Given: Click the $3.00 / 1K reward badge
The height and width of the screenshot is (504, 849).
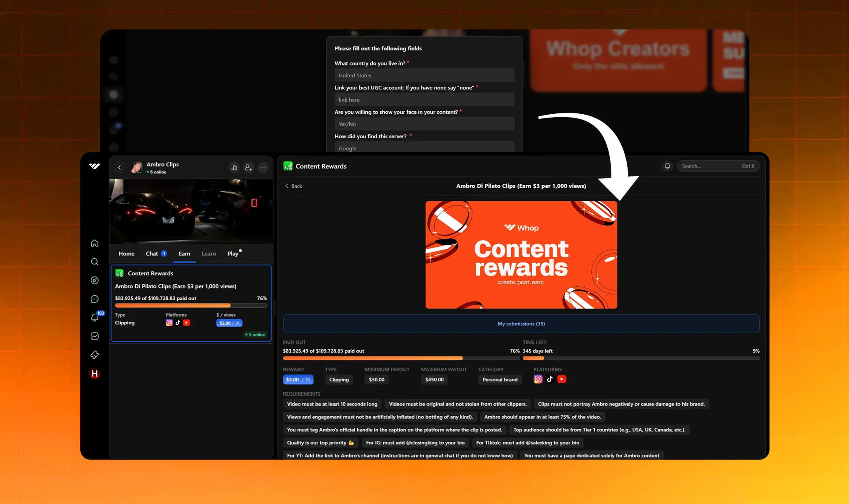Looking at the screenshot, I should tap(298, 380).
